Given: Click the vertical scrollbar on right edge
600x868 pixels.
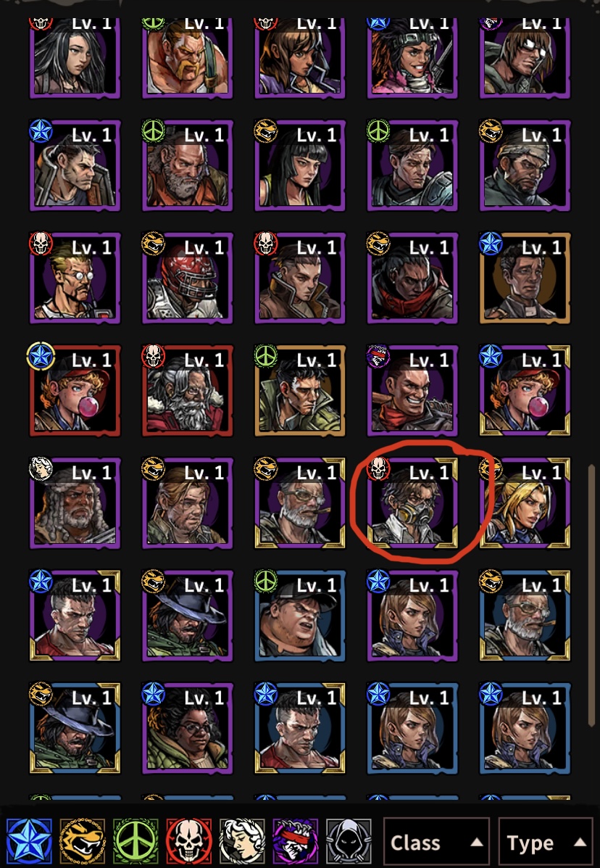Looking at the screenshot, I should tap(591, 595).
